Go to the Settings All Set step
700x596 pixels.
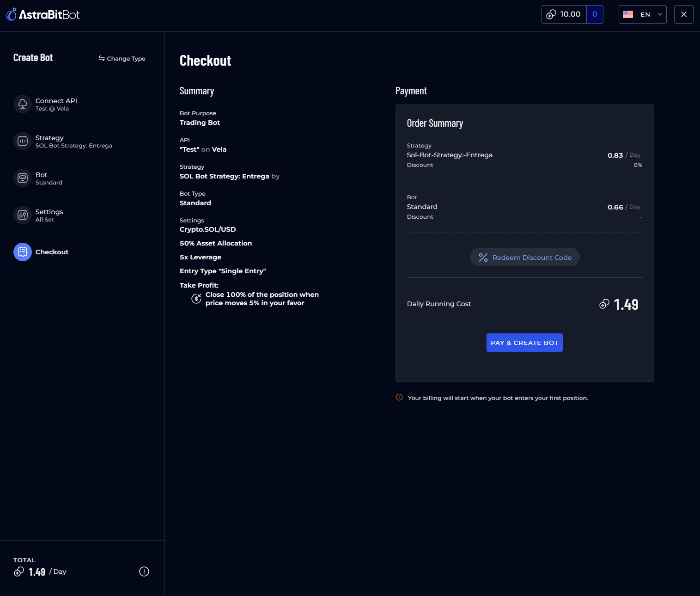pyautogui.click(x=49, y=215)
